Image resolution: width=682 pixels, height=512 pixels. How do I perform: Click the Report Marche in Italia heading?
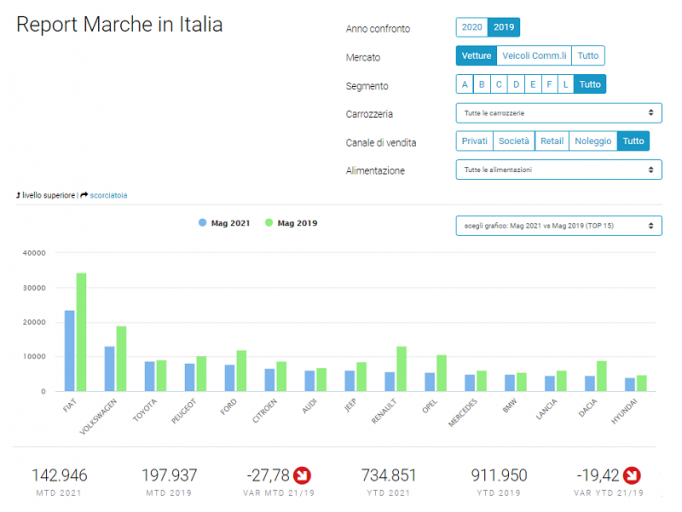(x=120, y=24)
